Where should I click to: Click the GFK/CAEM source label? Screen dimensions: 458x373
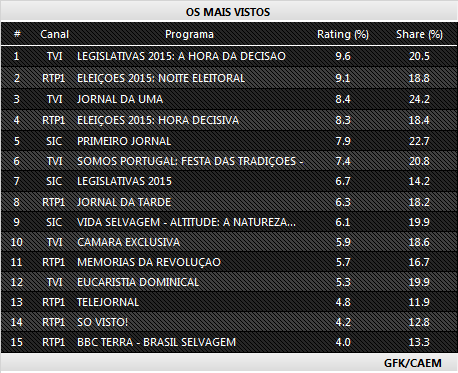pyautogui.click(x=413, y=363)
